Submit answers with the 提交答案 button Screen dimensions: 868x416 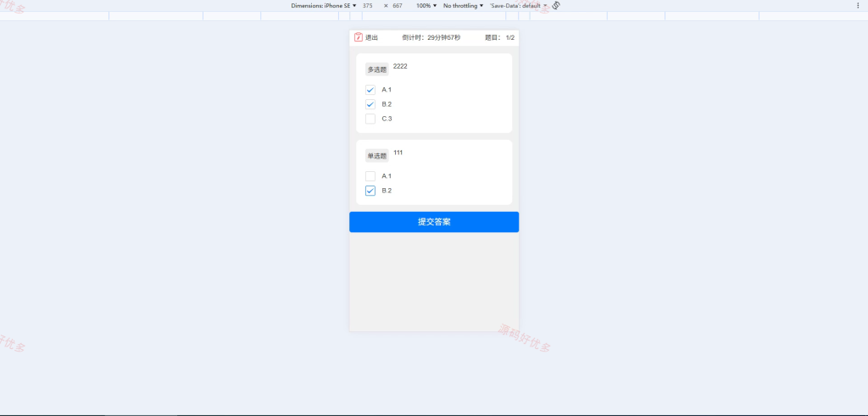pos(434,222)
